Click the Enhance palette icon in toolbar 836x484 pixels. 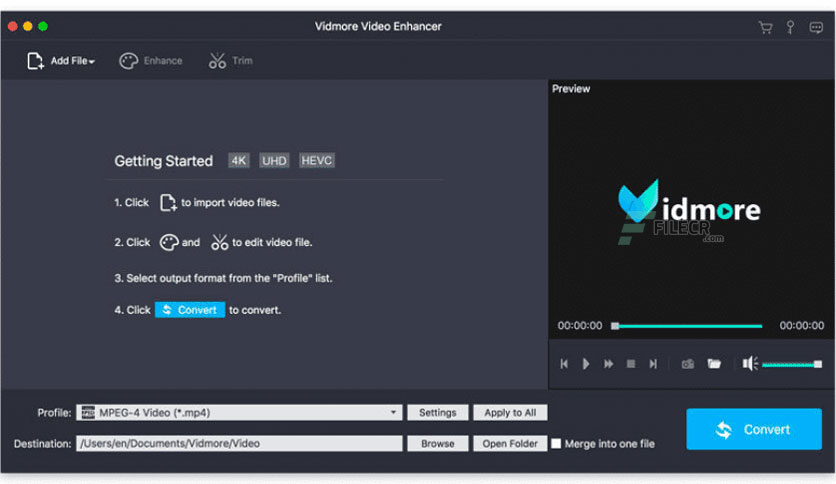click(x=128, y=61)
